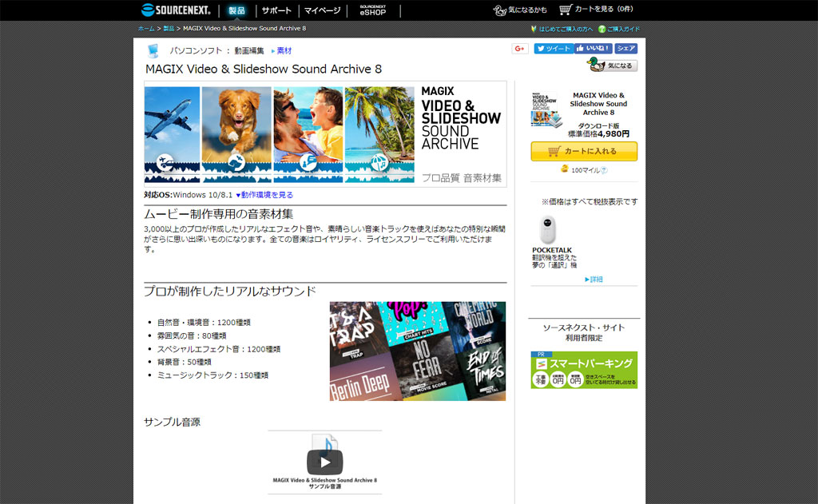818x504 pixels.
Task: Like the page with Facebook いいね! button
Action: coord(593,49)
